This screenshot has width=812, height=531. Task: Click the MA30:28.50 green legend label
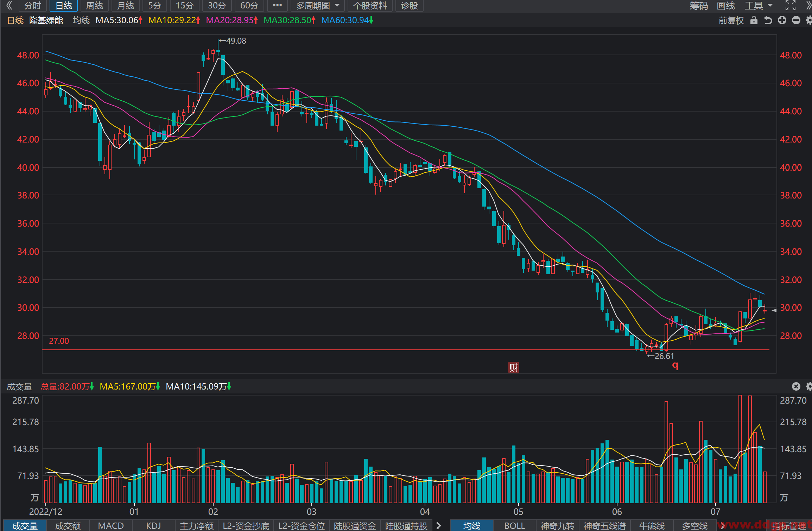click(x=290, y=20)
